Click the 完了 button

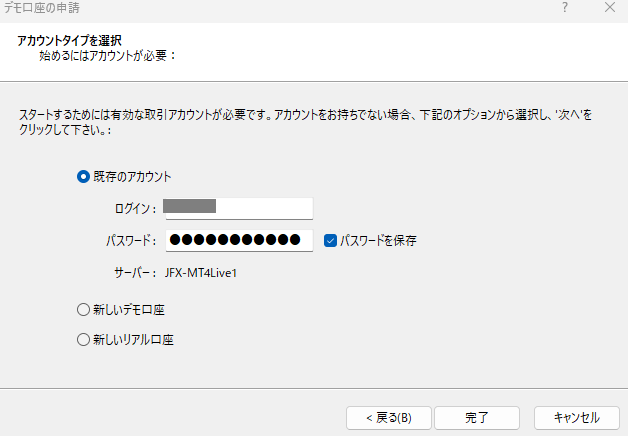point(477,418)
